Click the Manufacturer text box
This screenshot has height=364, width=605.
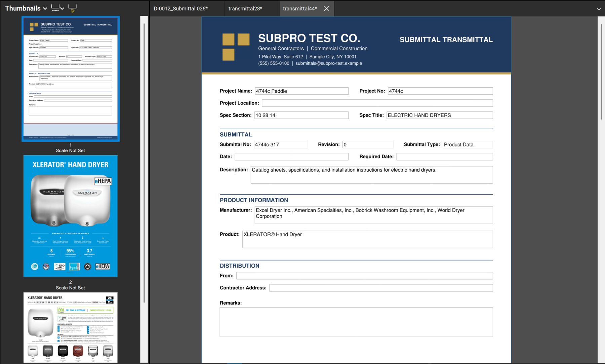374,215
